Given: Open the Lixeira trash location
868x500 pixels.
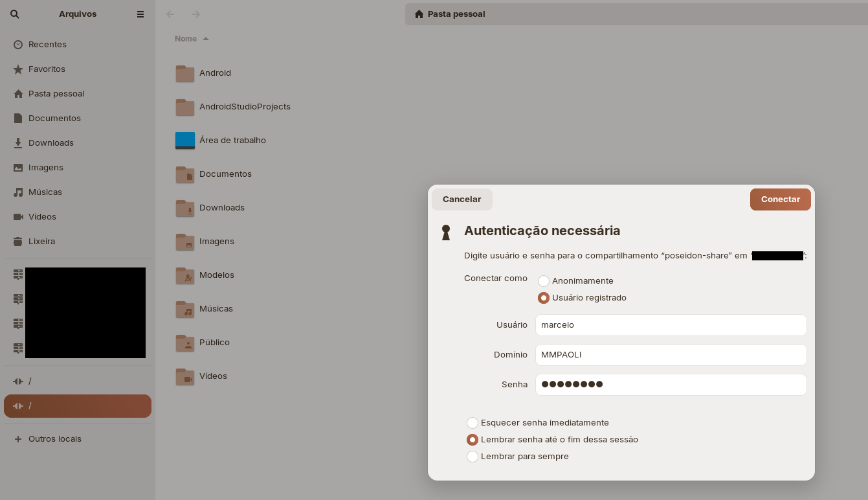Looking at the screenshot, I should 41,241.
